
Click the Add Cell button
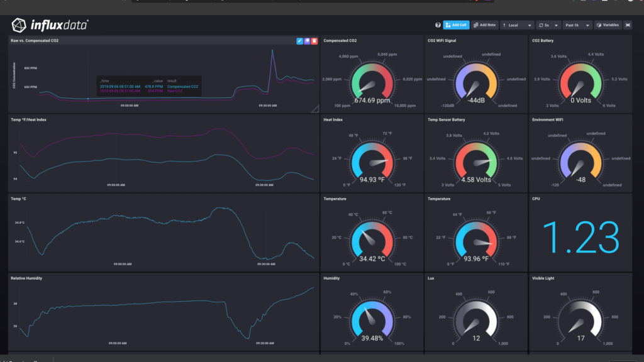(456, 25)
